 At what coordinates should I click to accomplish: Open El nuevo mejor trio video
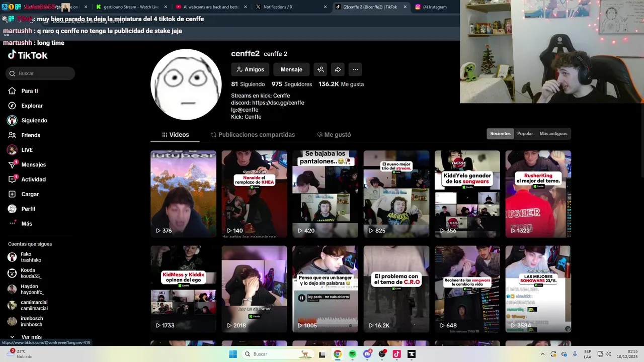pos(396,194)
